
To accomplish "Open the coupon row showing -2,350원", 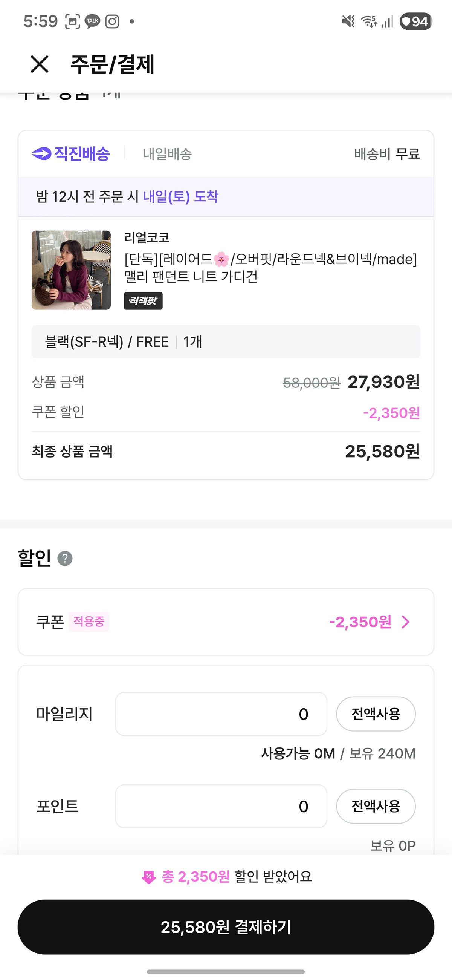I will tap(226, 622).
